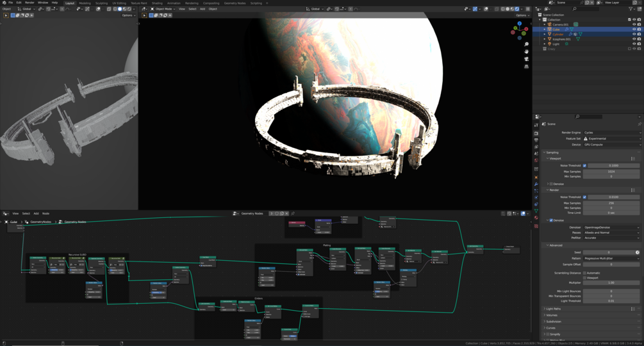Toggle camera view gizmo in viewport
This screenshot has width=644, height=346.
point(526,59)
